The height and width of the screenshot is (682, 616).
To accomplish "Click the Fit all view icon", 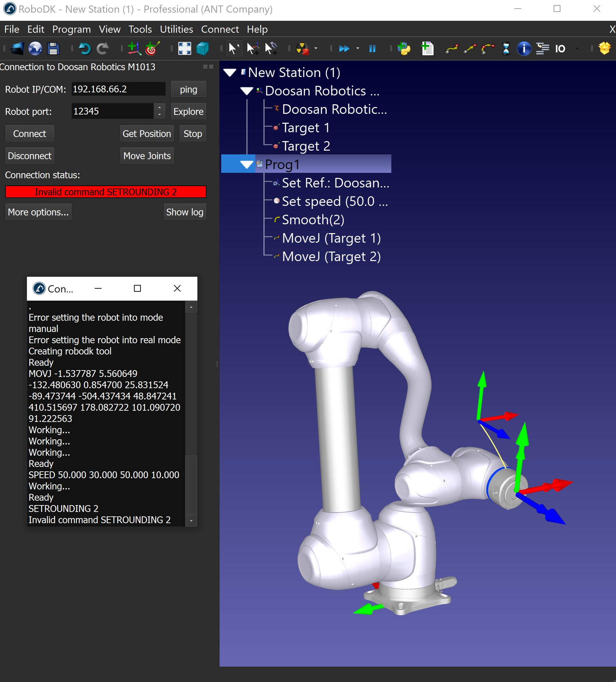I will pyautogui.click(x=184, y=49).
